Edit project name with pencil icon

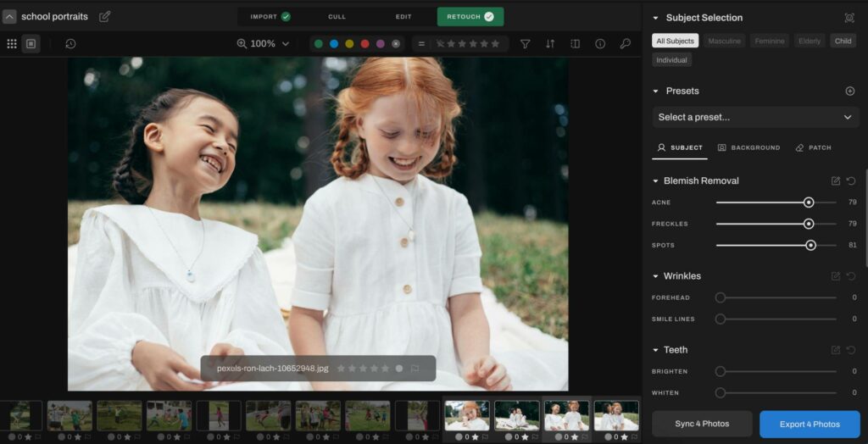tap(104, 17)
